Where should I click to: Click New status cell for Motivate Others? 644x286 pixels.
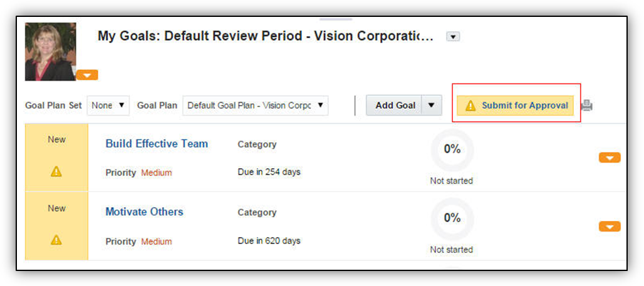click(56, 208)
